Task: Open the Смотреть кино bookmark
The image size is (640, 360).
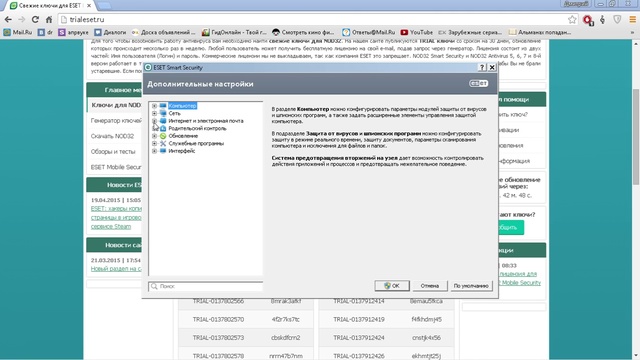Action: 303,32
